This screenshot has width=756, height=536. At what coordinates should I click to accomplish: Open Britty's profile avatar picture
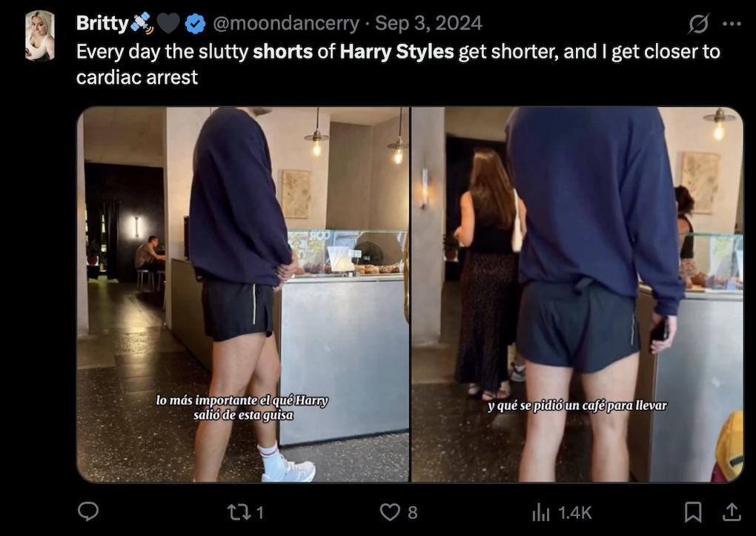(x=39, y=36)
